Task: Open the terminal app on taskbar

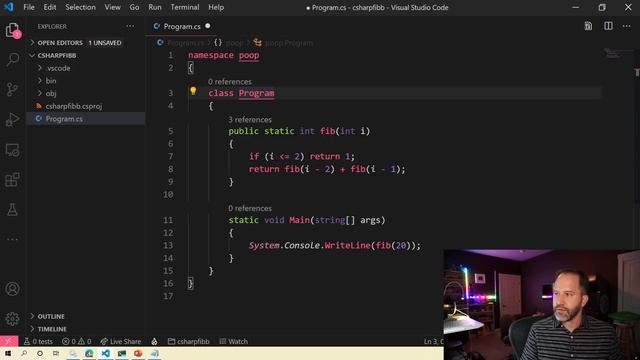Action: click(122, 353)
